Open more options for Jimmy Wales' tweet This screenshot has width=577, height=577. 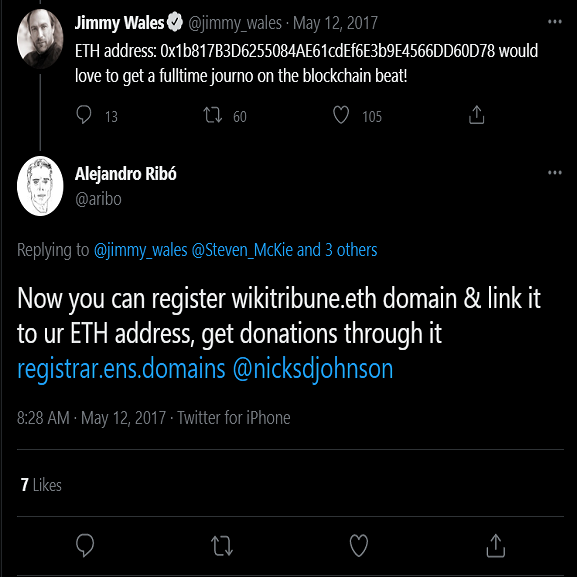pyautogui.click(x=555, y=22)
